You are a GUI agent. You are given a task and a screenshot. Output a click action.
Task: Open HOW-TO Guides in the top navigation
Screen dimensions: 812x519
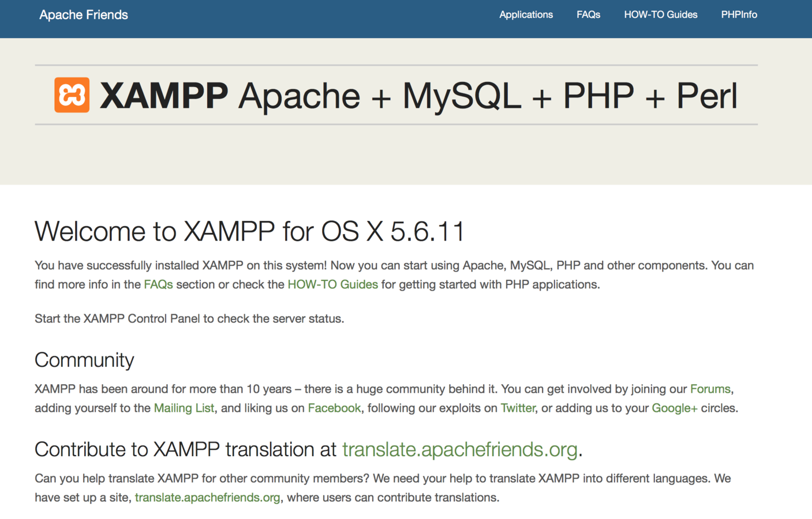pyautogui.click(x=660, y=15)
